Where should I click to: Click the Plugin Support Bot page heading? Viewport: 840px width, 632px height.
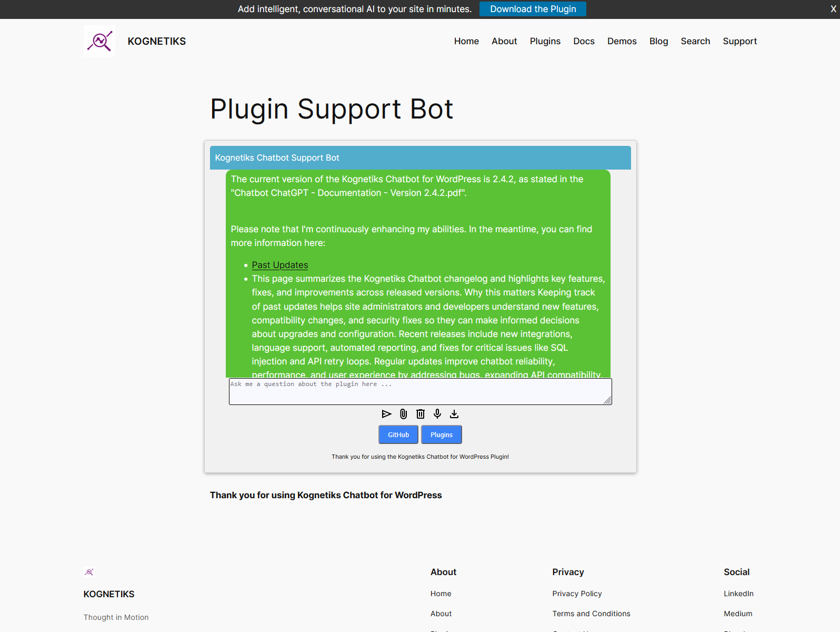[332, 109]
